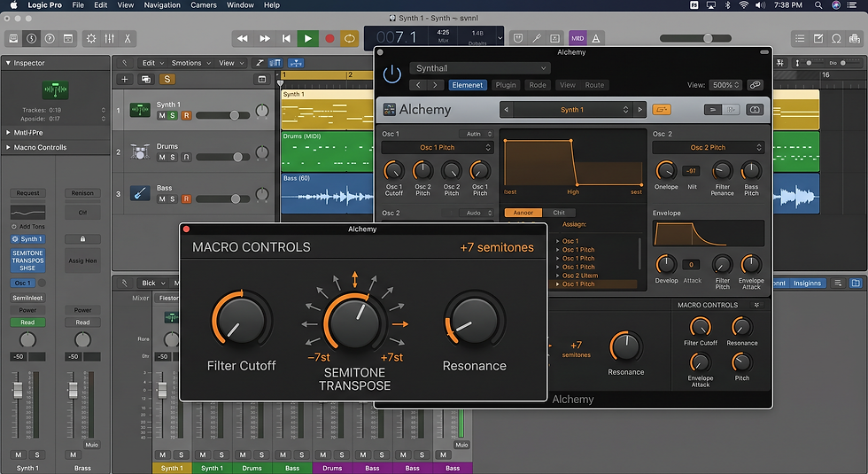The image size is (868, 474).
Task: Open Wi-Fi status in the menu bar
Action: tap(744, 5)
